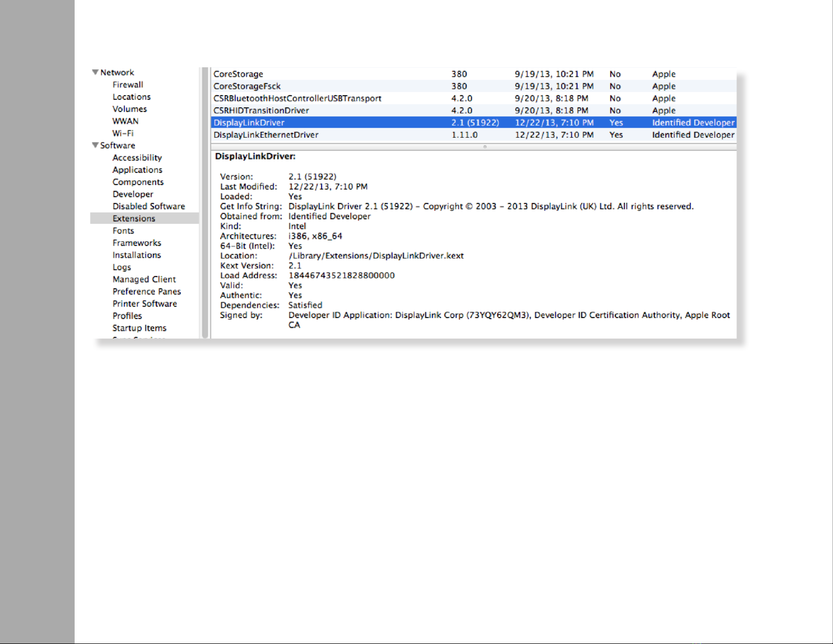
Task: Select Frameworks in the sidebar
Action: tap(137, 243)
